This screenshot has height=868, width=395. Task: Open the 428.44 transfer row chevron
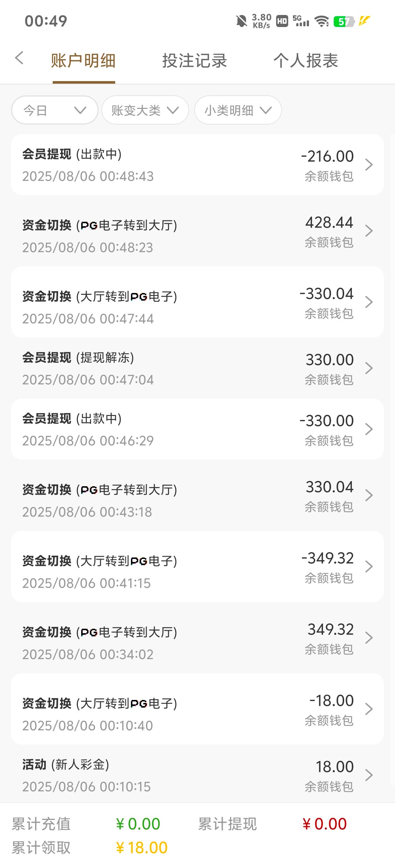(x=369, y=231)
